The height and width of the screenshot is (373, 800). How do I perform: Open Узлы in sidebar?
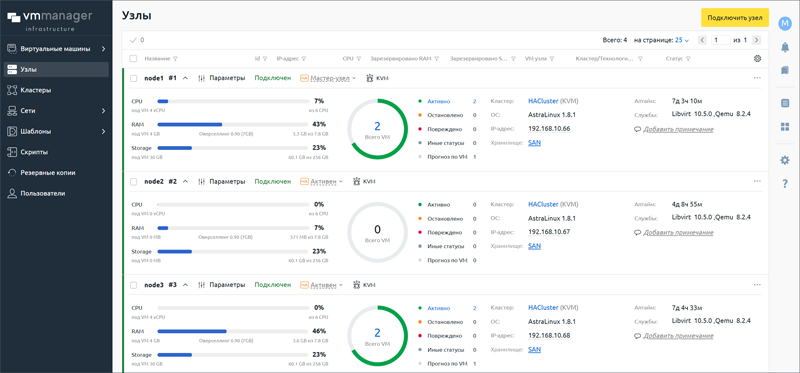pos(56,69)
